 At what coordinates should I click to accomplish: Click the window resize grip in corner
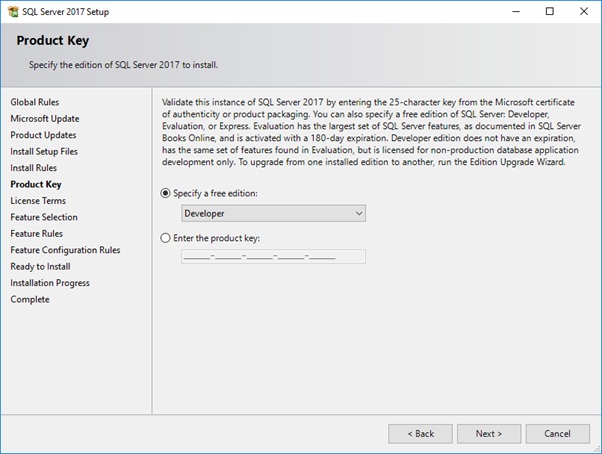(x=597, y=449)
